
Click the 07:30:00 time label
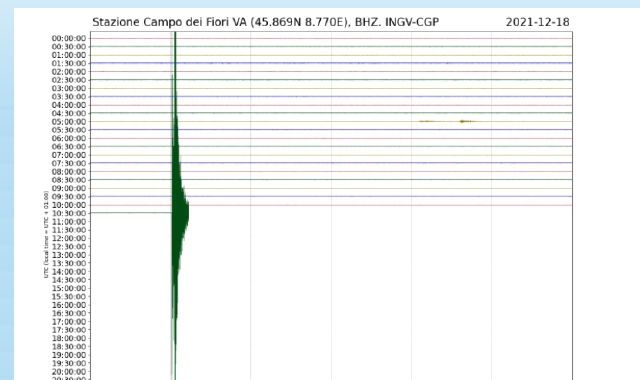69,163
